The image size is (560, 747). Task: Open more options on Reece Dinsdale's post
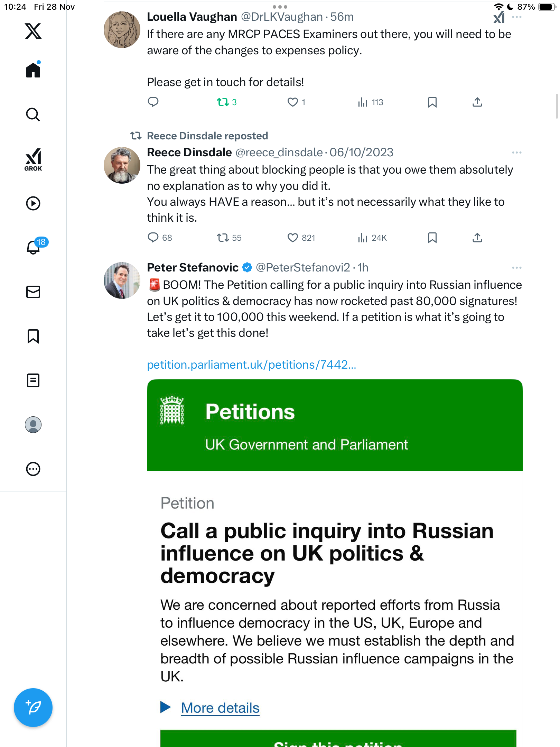pos(516,153)
